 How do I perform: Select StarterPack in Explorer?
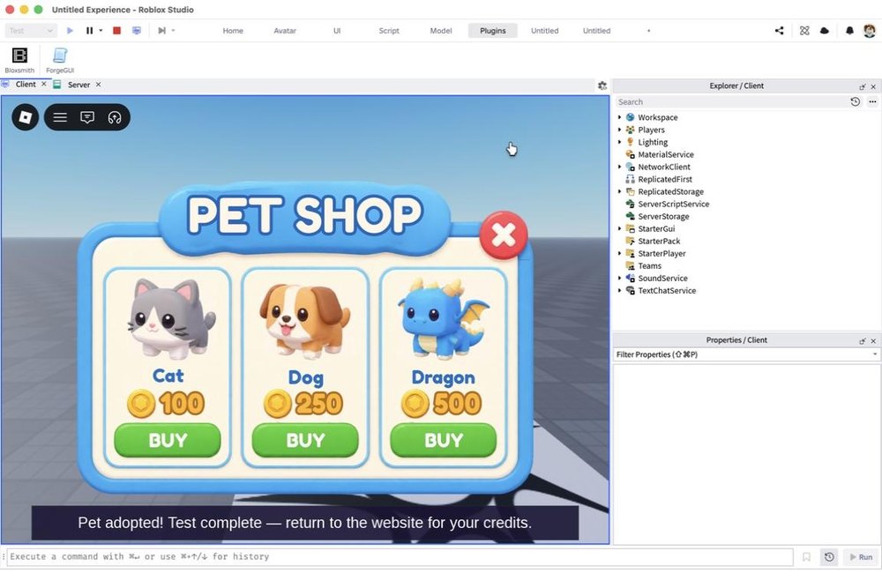[659, 241]
